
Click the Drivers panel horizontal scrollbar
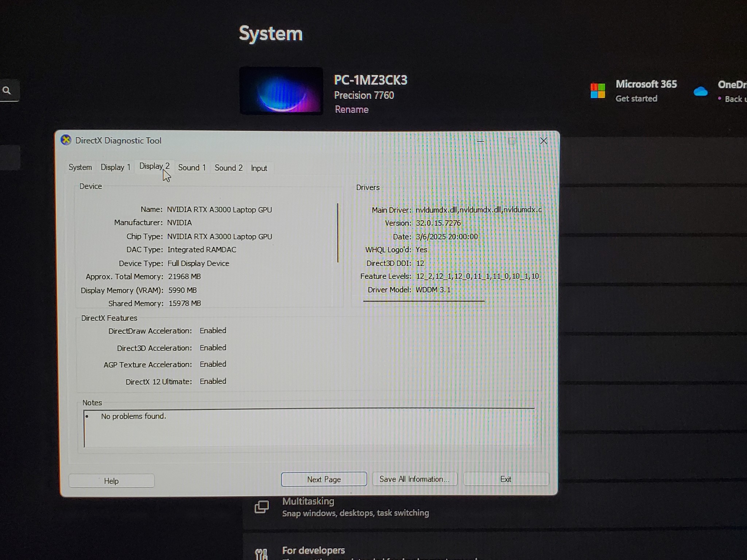tap(424, 301)
